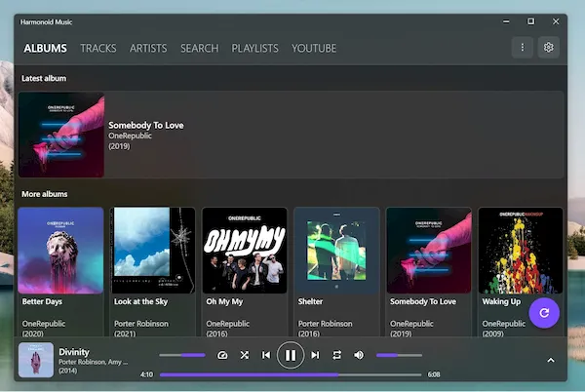This screenshot has height=392, width=585.
Task: Open the Better Days album cover
Action: [x=60, y=251]
